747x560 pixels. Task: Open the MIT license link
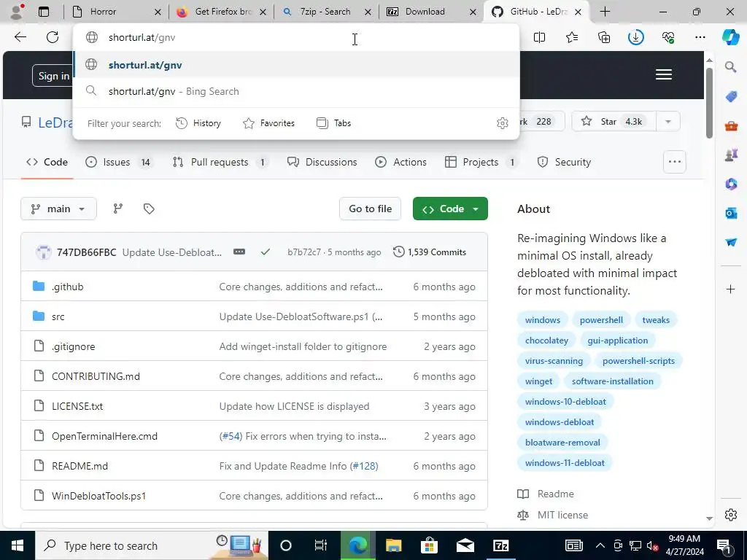tap(562, 515)
